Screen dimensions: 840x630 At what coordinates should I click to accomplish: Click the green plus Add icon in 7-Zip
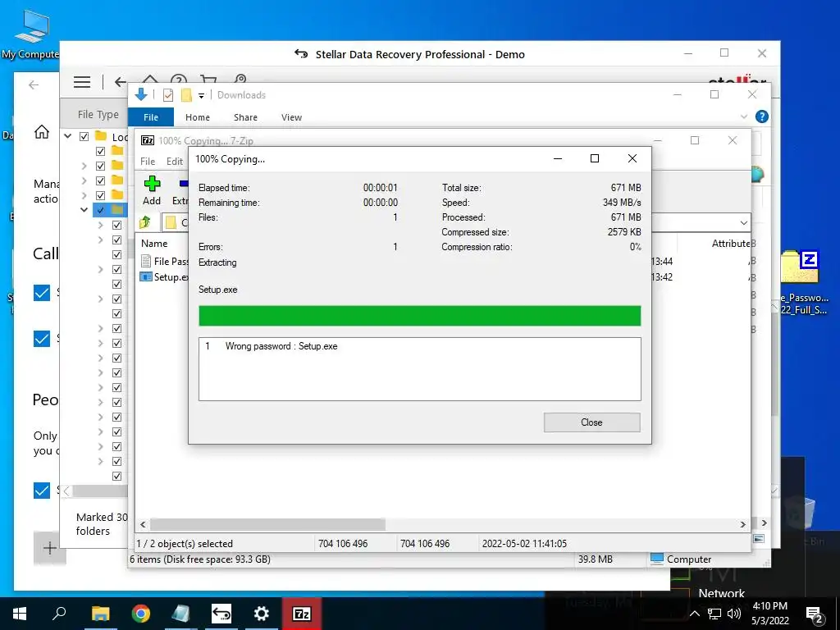[x=152, y=184]
